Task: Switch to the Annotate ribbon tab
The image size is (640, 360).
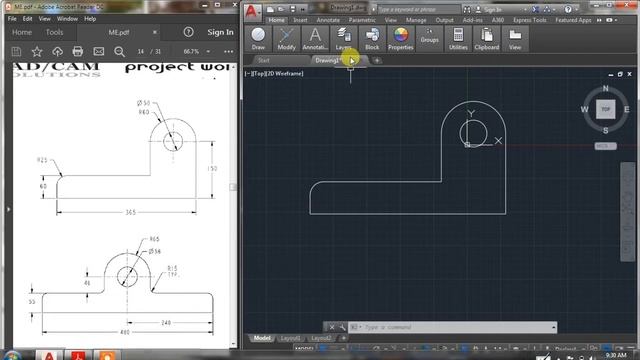Action: coord(328,20)
